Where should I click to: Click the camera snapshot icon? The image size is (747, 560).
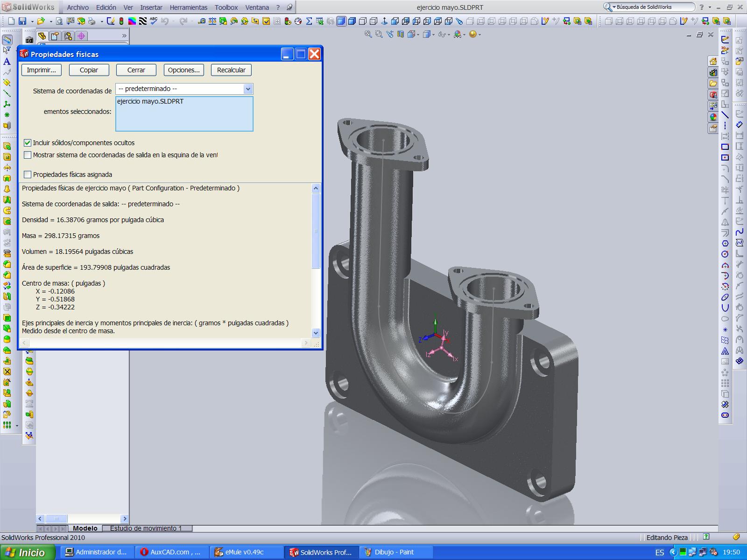click(29, 40)
